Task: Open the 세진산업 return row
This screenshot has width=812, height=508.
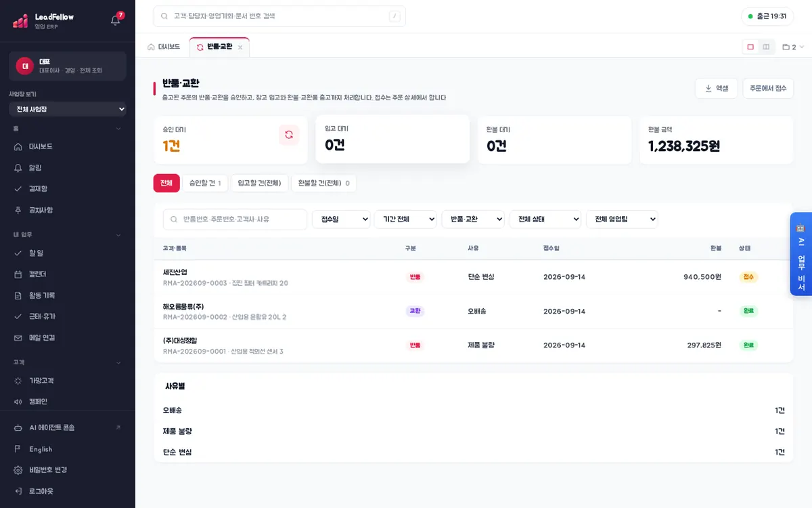Action: point(474,277)
